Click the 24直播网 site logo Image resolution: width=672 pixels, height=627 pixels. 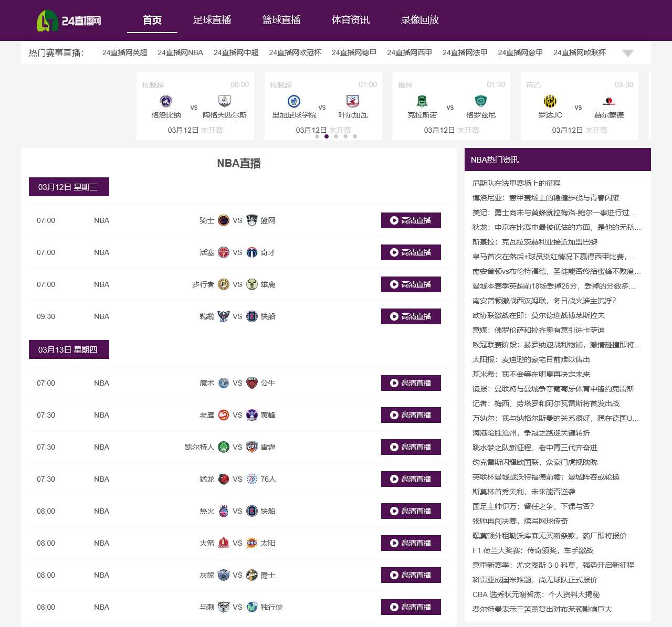click(69, 20)
